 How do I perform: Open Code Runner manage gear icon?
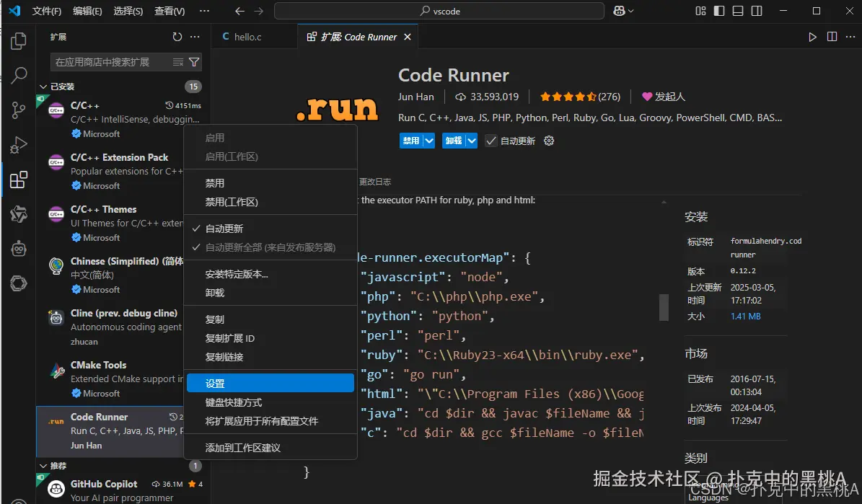click(549, 141)
